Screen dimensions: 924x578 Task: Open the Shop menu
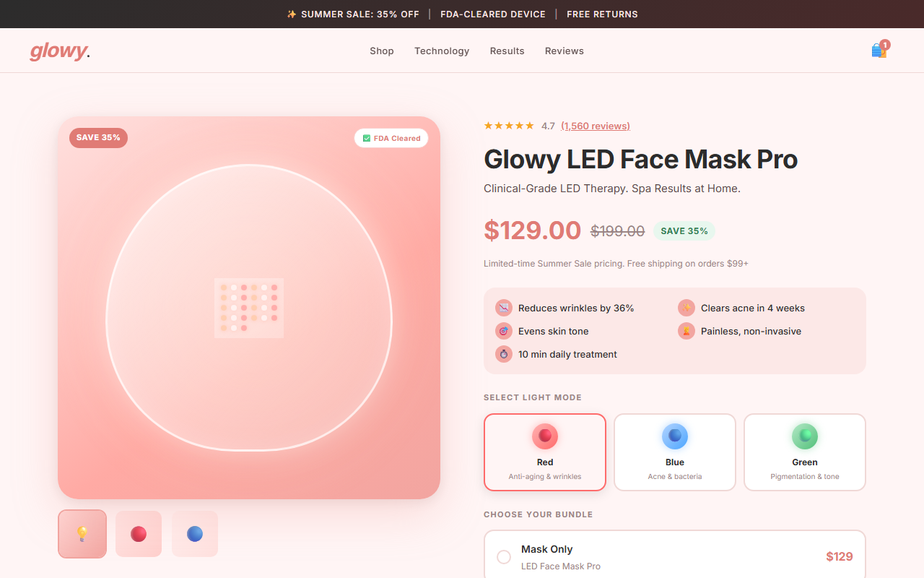coord(381,51)
